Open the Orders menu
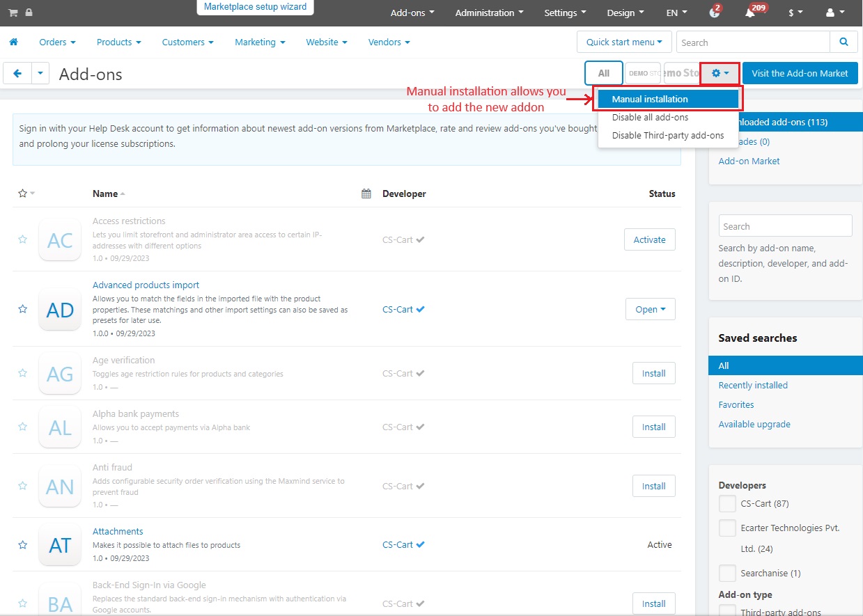863x616 pixels. (x=57, y=42)
